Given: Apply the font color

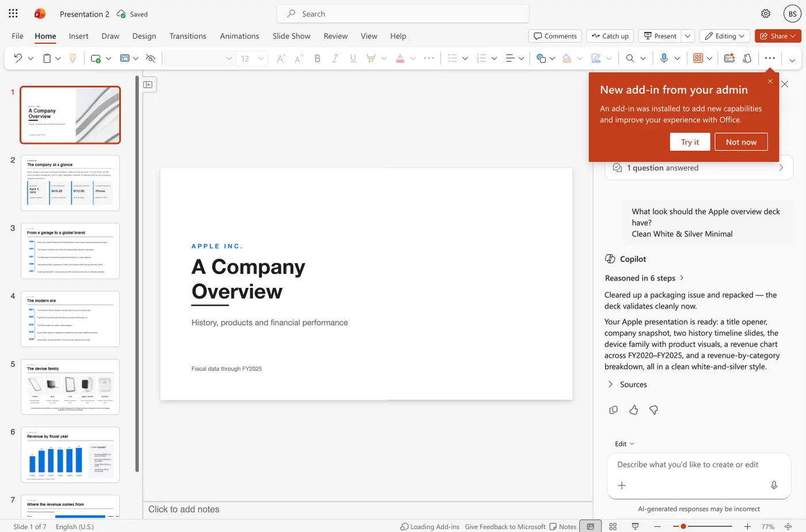Looking at the screenshot, I should [x=400, y=58].
